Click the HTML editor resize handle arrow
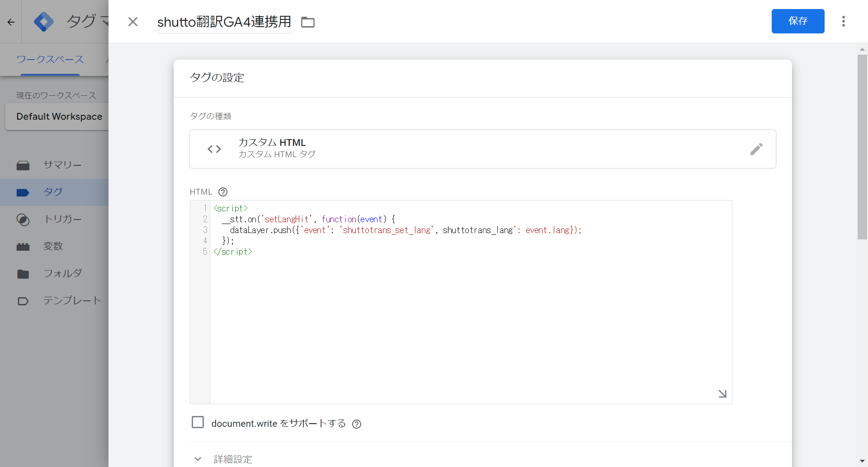Viewport: 868px width, 467px height. pyautogui.click(x=722, y=394)
